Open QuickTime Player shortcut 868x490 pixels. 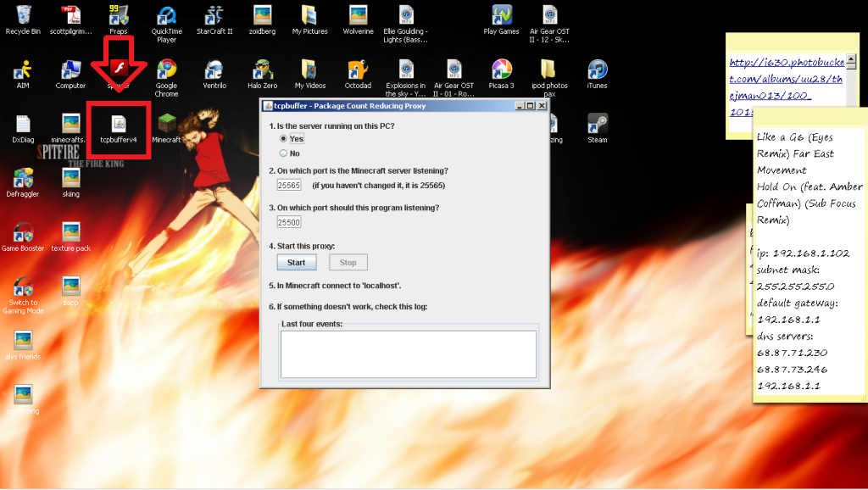click(x=166, y=16)
